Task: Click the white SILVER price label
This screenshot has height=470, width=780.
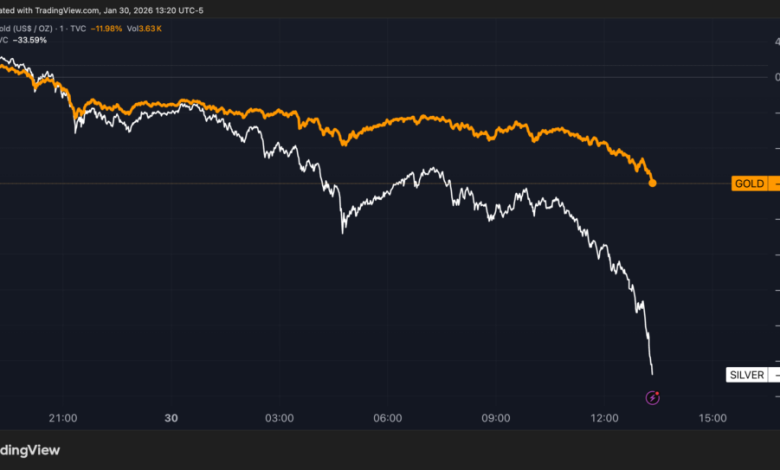Action: 753,375
